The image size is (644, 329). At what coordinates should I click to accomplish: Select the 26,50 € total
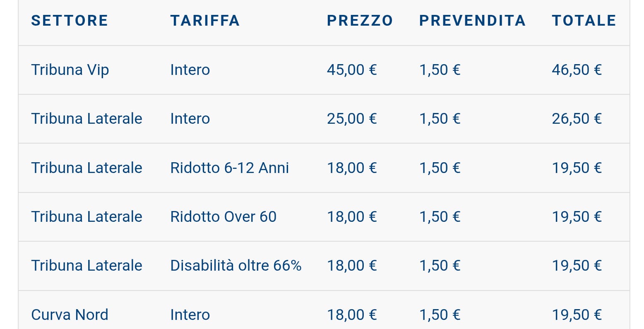[577, 119]
